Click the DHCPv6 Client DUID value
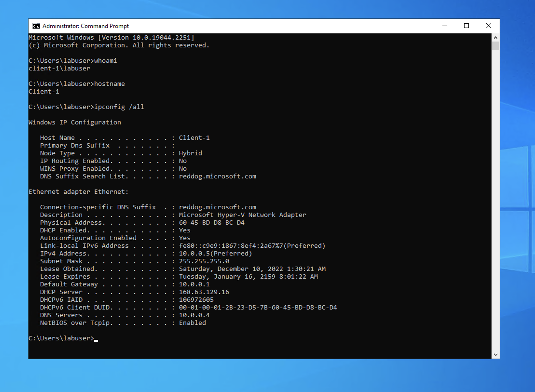 (258, 308)
